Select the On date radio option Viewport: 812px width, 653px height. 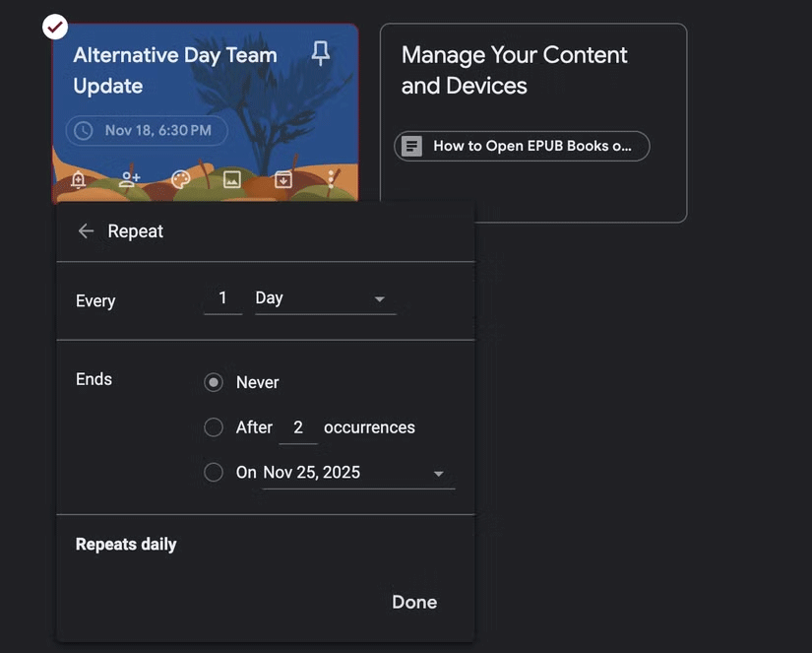214,473
